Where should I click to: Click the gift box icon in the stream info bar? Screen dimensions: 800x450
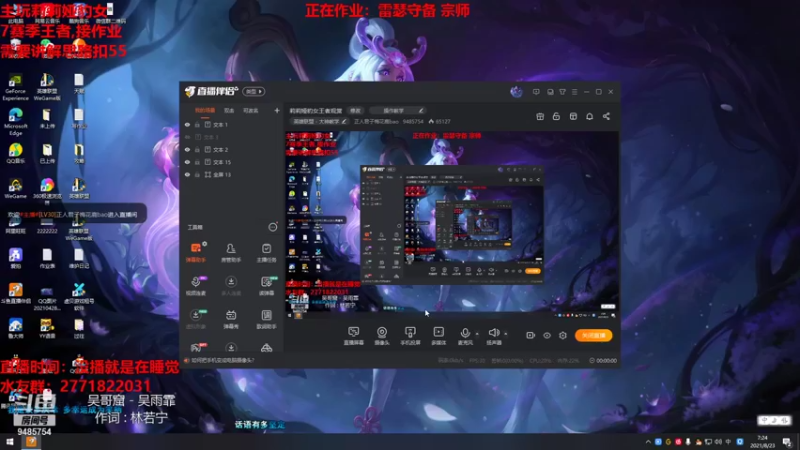[540, 116]
